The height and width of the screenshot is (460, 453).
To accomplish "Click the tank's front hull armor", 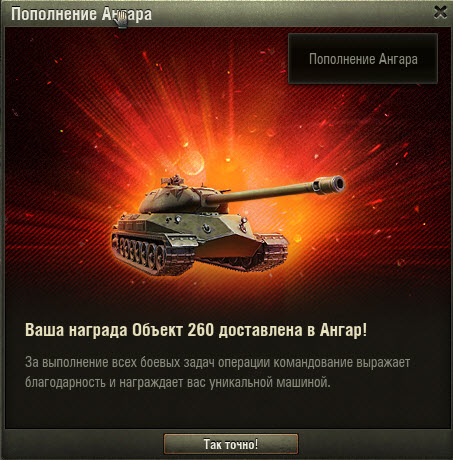I will 230,245.
